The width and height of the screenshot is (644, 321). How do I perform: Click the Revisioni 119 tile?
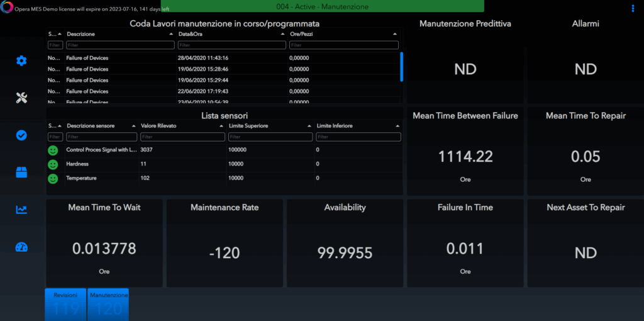(x=65, y=304)
